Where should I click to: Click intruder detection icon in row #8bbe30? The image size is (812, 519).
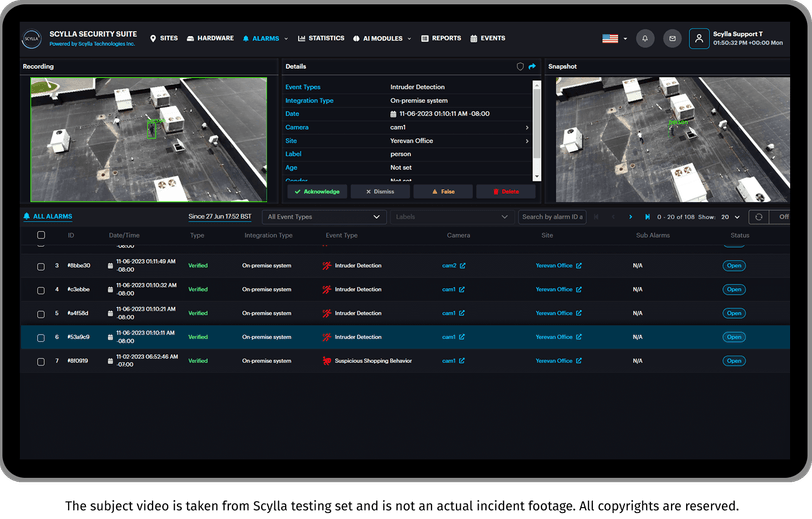pos(327,266)
